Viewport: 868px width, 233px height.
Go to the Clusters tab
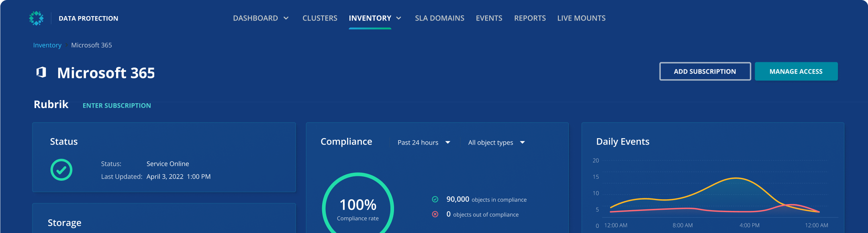tap(320, 18)
